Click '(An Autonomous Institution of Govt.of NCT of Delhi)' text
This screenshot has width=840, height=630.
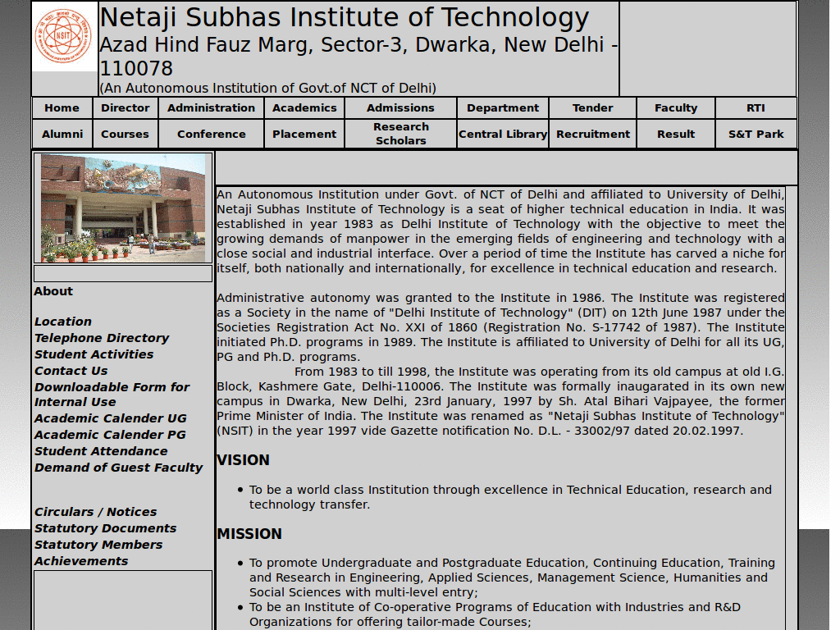tap(268, 88)
